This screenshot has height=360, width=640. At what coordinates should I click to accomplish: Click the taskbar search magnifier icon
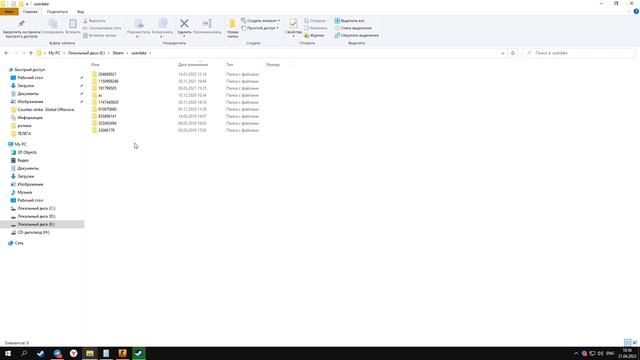[24, 353]
